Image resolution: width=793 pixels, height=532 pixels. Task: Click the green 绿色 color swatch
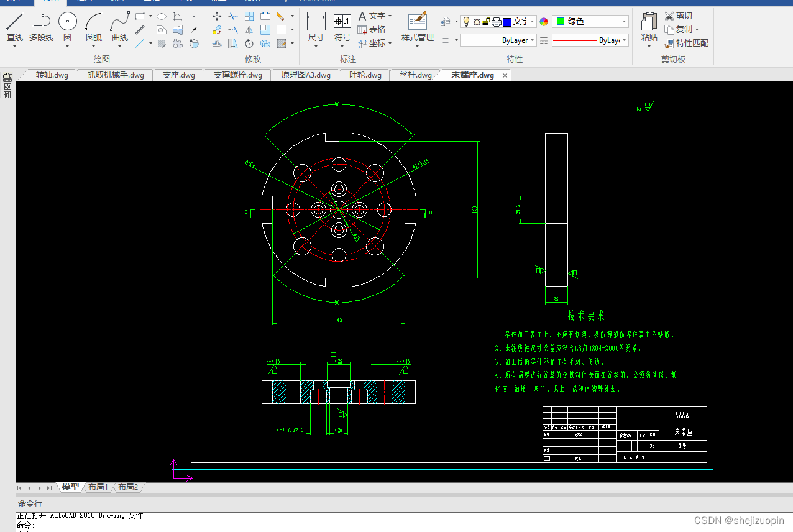(561, 21)
